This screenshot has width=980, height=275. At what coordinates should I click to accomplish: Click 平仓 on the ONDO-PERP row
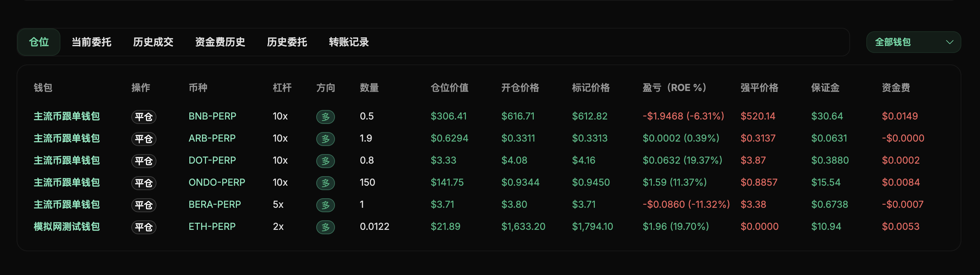click(x=144, y=183)
